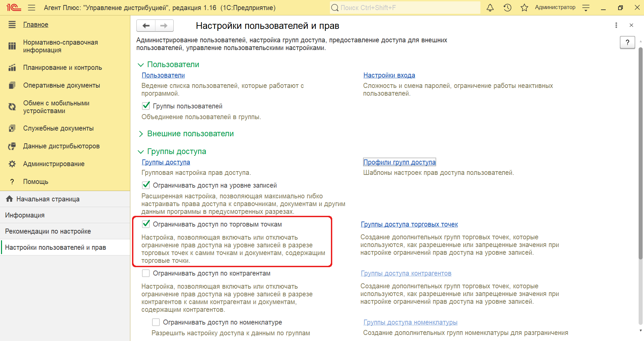Switch to Рекомендации по настройке tab

(65, 231)
